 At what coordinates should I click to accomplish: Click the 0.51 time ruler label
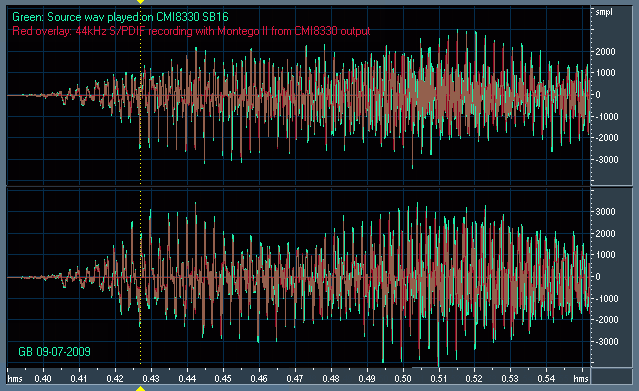[439, 379]
